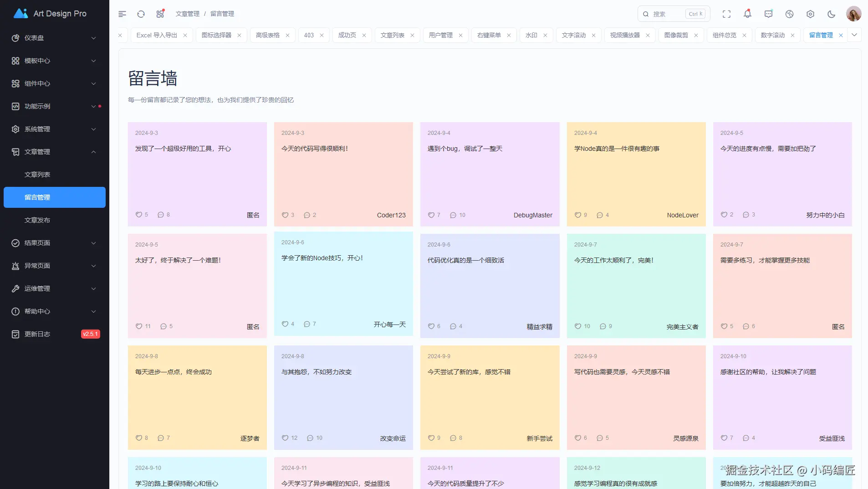Click the Art Design Pro logo
Screen dimensions: 868x489
[x=50, y=14]
